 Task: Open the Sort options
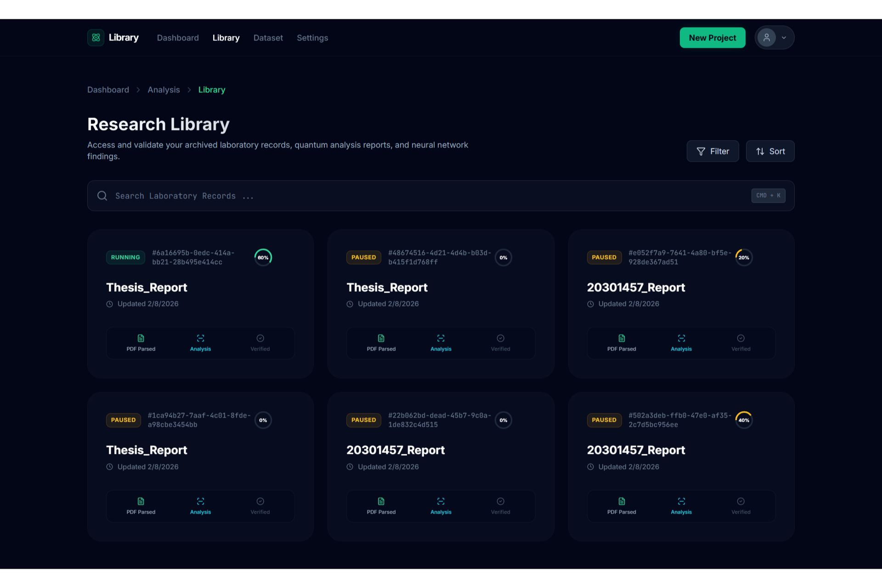coord(770,151)
